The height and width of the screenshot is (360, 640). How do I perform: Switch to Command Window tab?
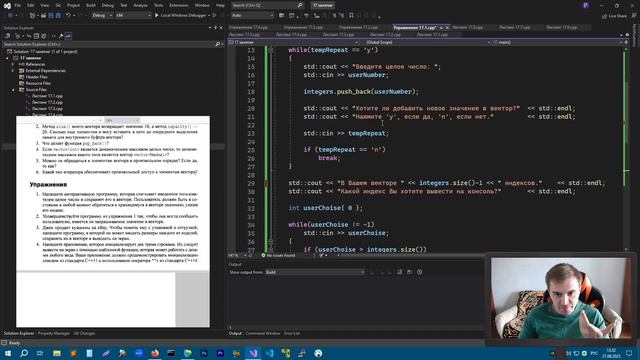coord(262,333)
